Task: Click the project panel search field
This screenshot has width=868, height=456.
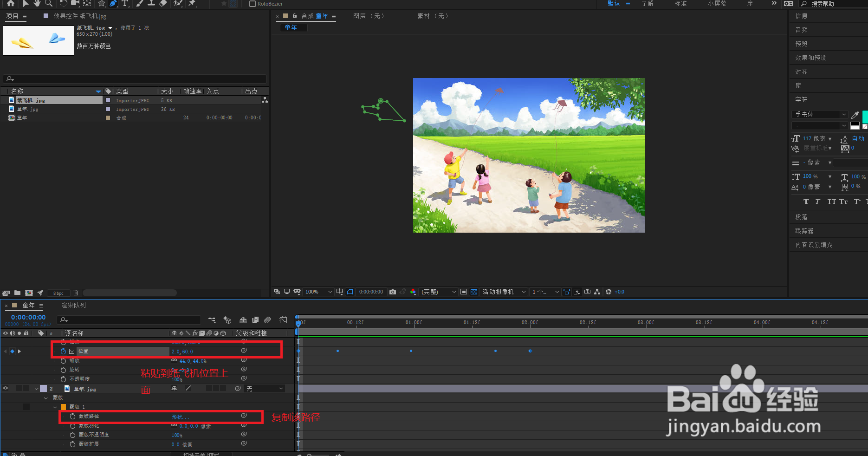Action: click(135, 78)
